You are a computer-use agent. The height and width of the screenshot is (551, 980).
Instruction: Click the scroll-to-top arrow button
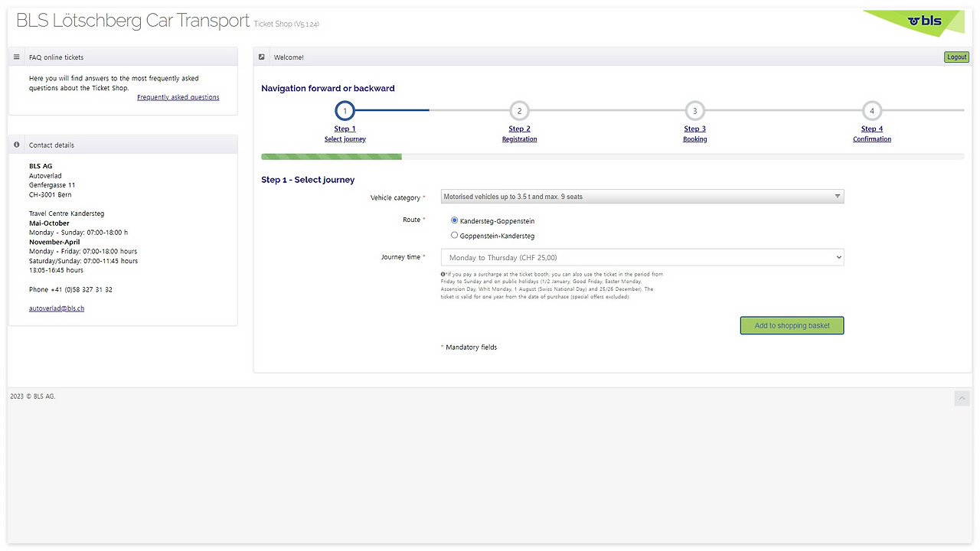coord(962,398)
